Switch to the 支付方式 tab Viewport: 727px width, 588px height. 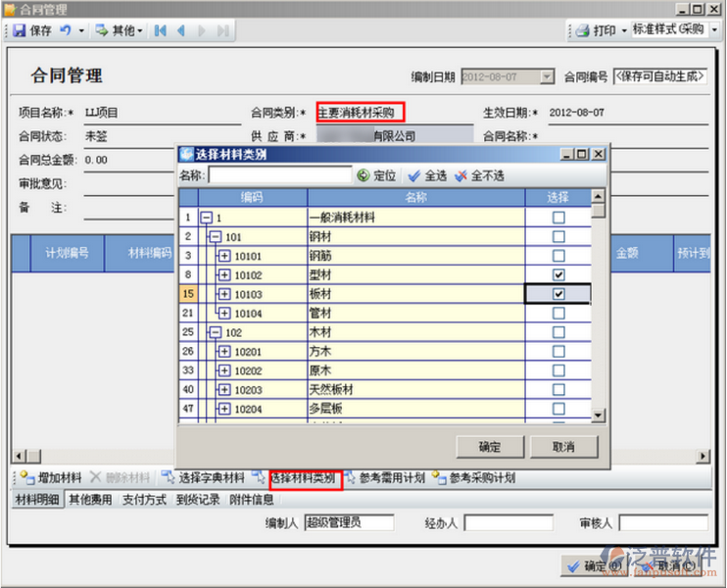pyautogui.click(x=143, y=499)
